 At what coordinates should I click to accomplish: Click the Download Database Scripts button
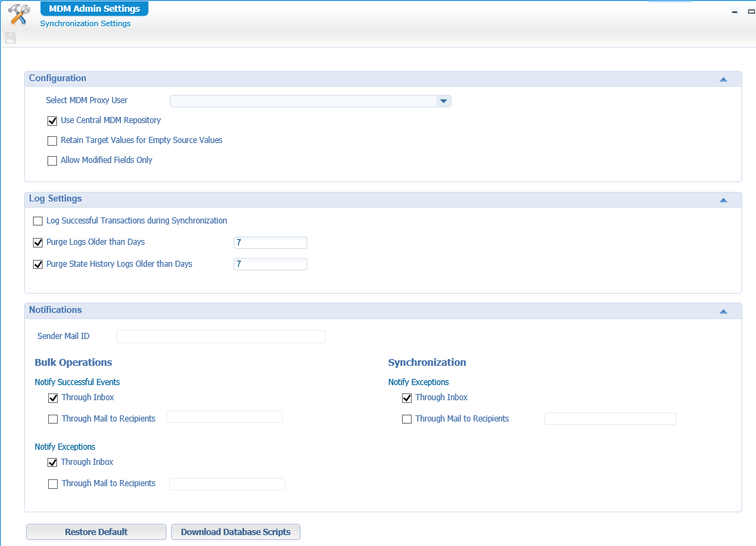[236, 532]
